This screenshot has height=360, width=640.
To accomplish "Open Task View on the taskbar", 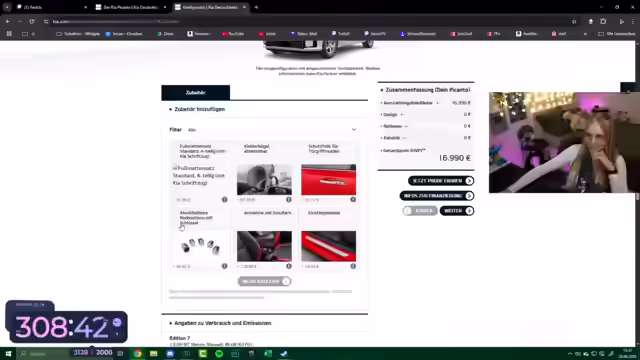I will coord(120,353).
